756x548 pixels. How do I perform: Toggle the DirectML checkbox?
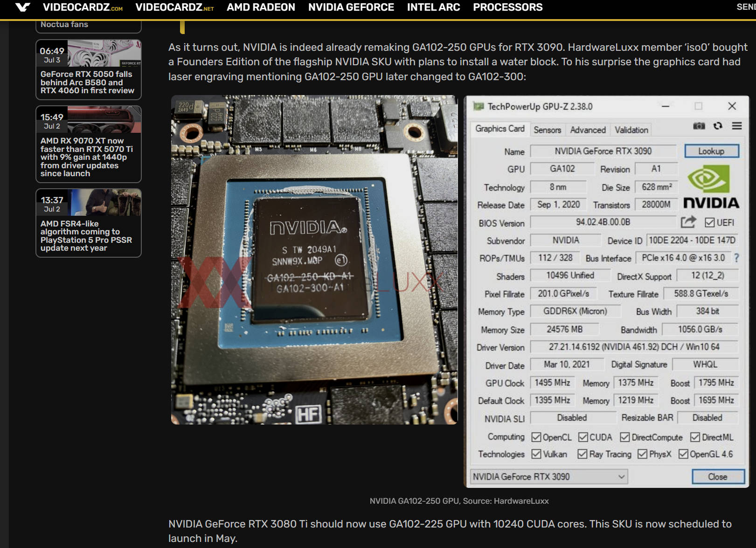pyautogui.click(x=695, y=437)
